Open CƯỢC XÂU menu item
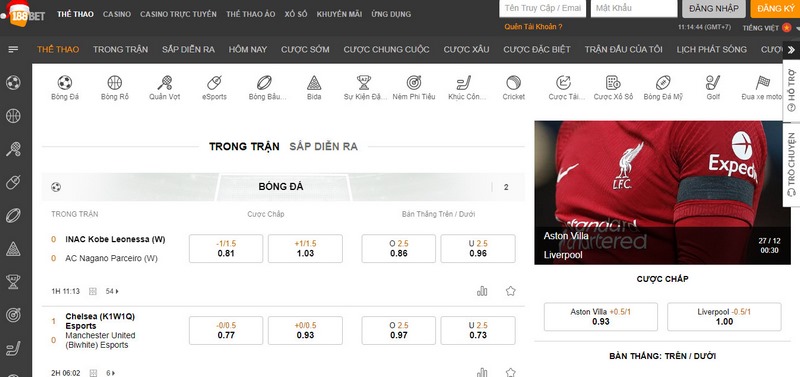 click(466, 49)
